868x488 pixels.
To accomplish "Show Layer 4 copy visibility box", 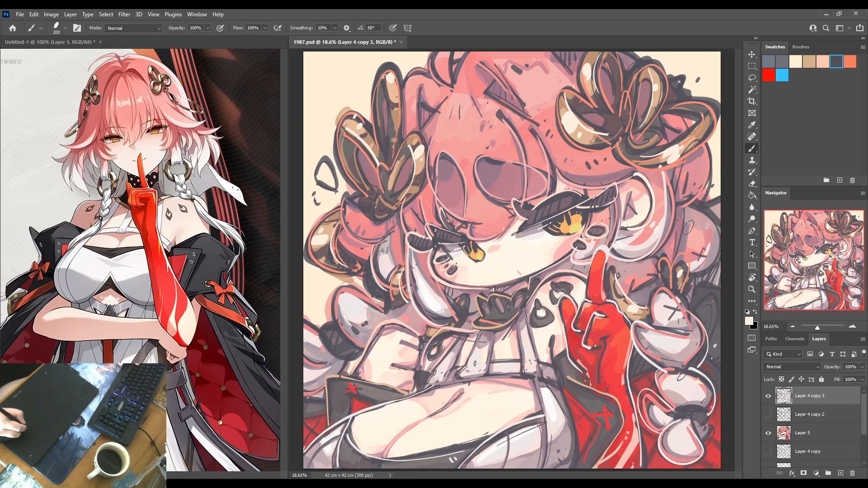I will coord(768,451).
